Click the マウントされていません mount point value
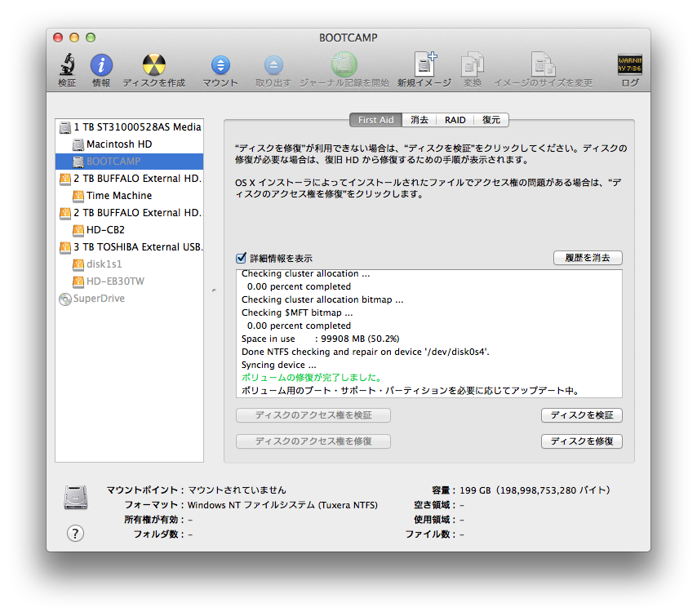 237,490
